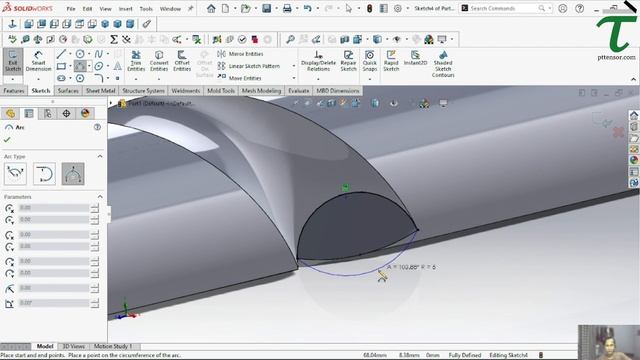
Task: Open the Move Entities dropdown
Action: tap(293, 78)
